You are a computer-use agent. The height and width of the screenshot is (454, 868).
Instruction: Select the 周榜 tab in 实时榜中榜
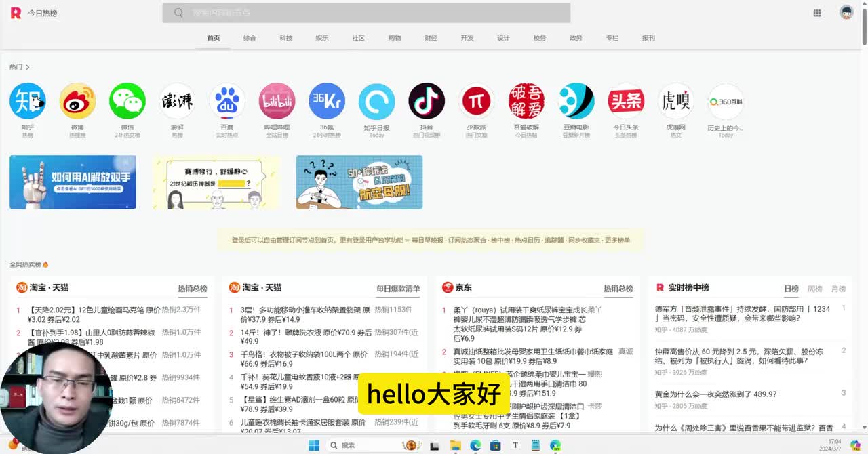tap(815, 289)
